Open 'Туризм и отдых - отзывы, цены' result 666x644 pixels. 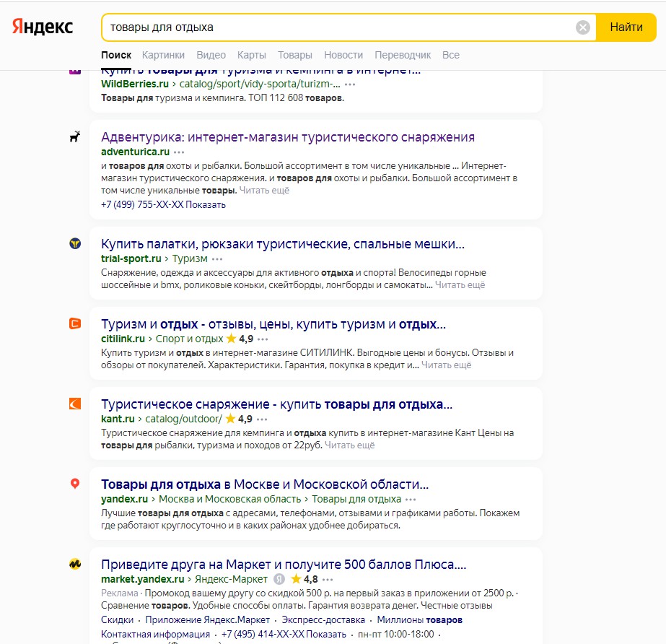tap(273, 324)
